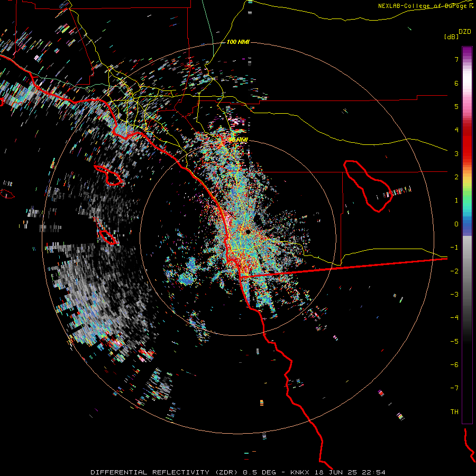476x476 pixels.
Task: Select the 4 dB scale tick label
Action: (456, 130)
